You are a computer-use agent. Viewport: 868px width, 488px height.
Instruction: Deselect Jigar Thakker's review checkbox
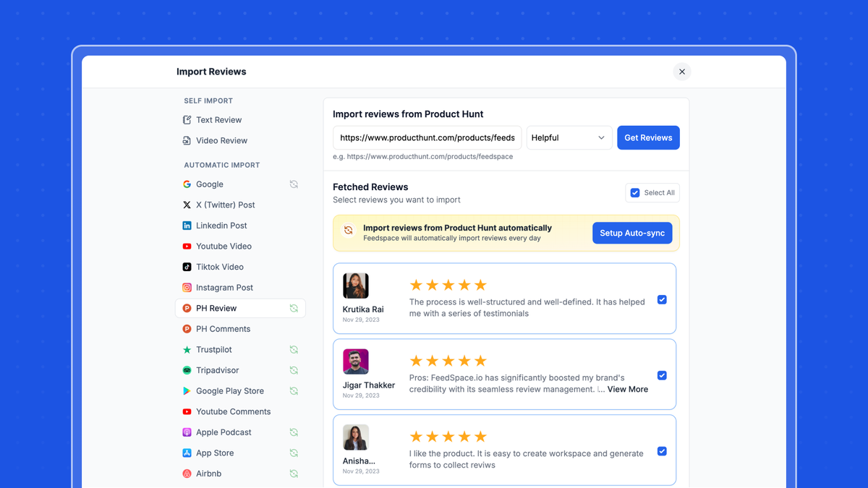click(x=662, y=375)
